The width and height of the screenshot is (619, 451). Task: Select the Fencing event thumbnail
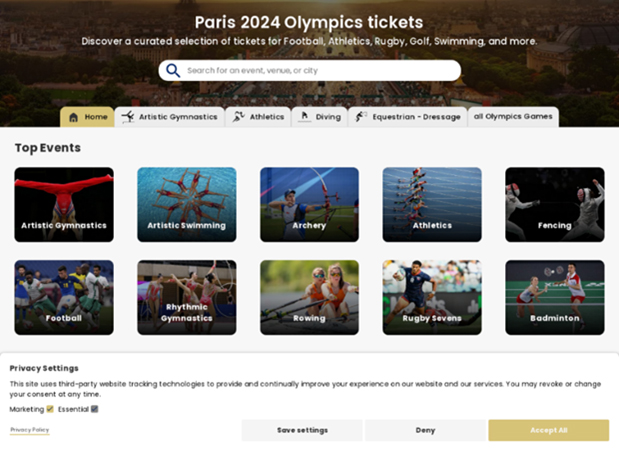555,205
